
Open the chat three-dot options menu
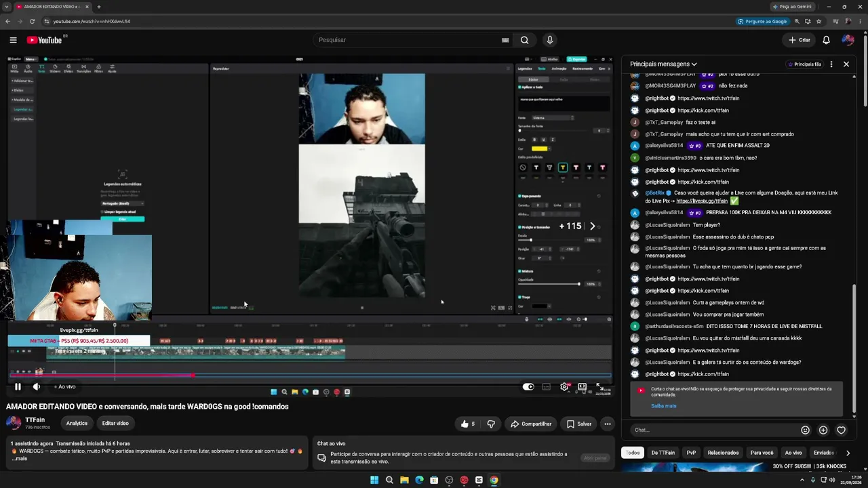click(x=831, y=64)
